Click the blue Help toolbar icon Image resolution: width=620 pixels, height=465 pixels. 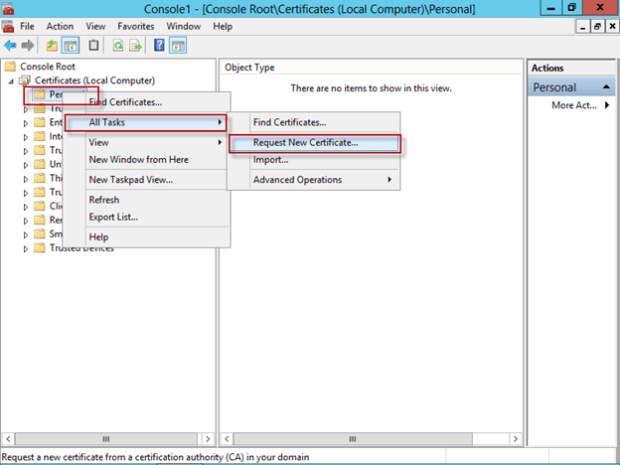tap(159, 45)
